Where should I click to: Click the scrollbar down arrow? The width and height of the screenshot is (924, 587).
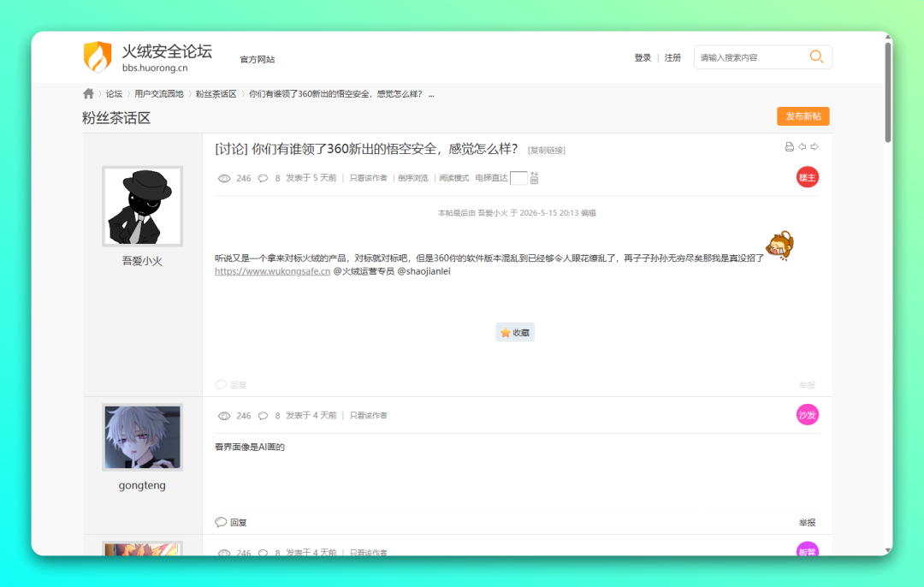[x=887, y=550]
